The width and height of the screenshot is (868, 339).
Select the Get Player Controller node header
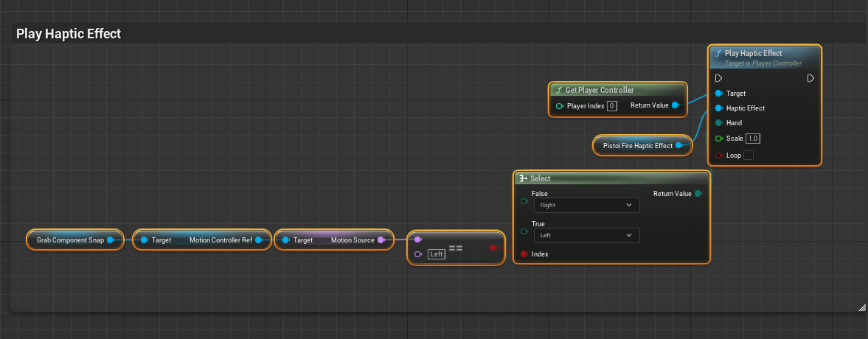click(x=599, y=90)
